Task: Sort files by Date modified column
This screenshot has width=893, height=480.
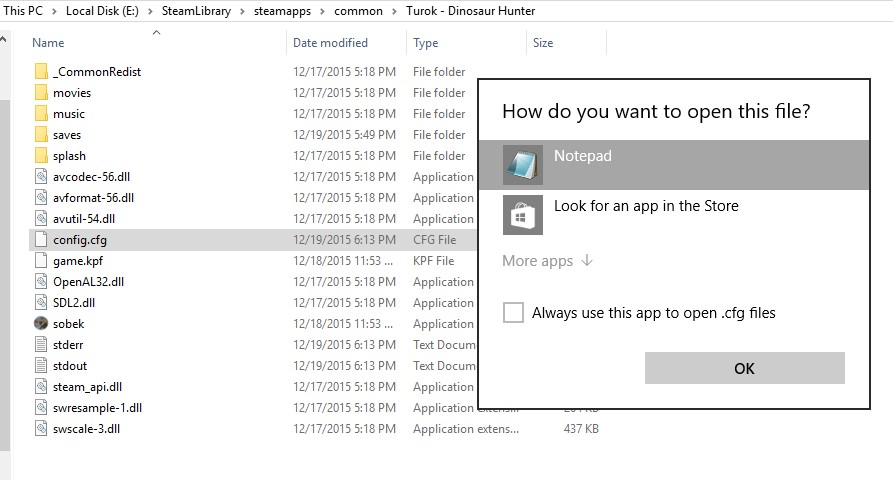Action: point(330,43)
